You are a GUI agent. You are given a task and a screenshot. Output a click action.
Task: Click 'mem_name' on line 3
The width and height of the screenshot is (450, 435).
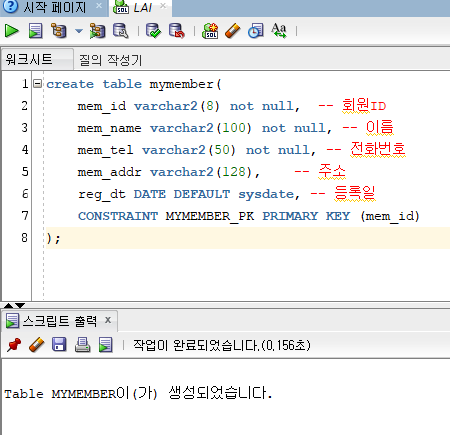point(109,129)
